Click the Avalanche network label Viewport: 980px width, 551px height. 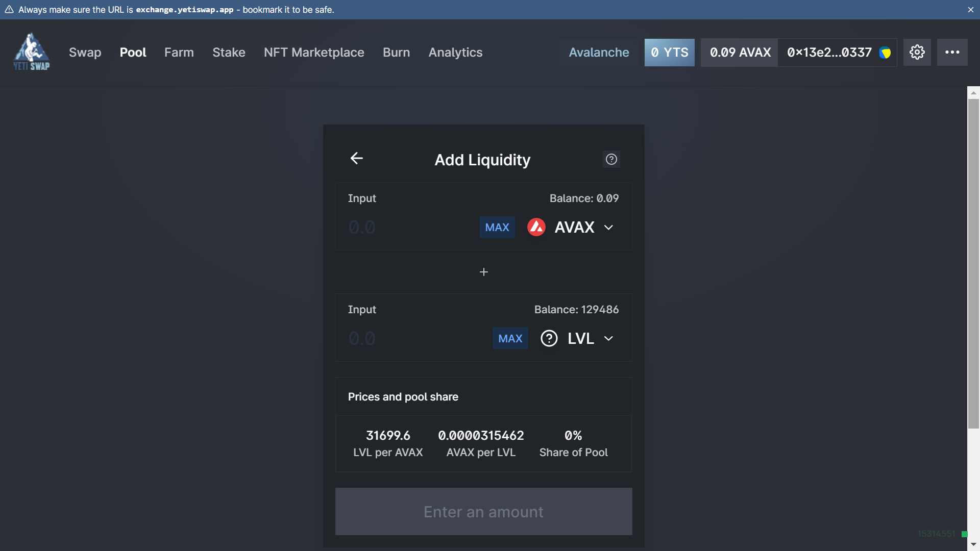coord(599,53)
